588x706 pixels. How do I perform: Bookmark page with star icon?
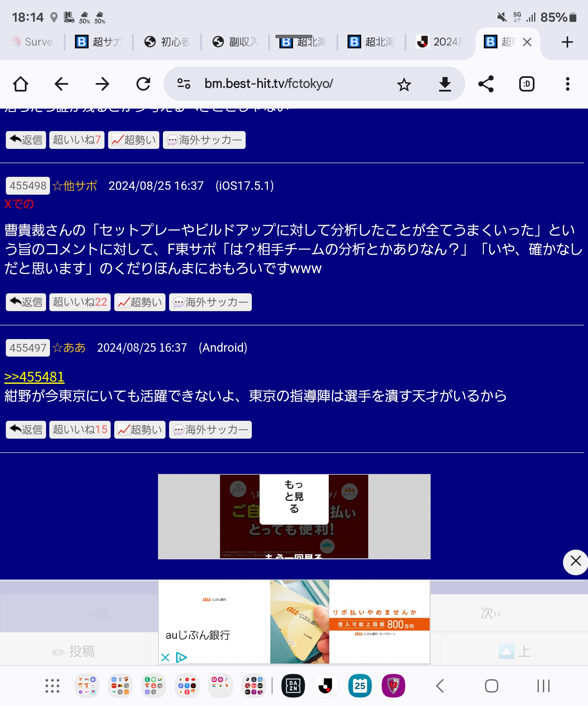404,84
